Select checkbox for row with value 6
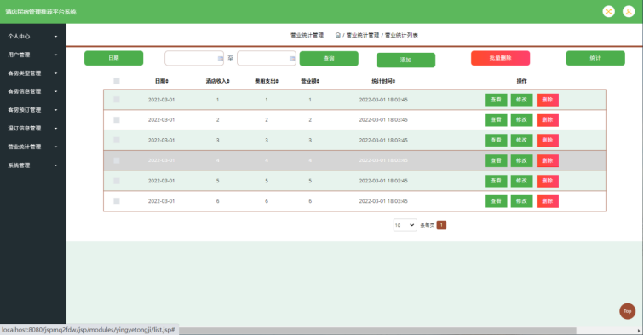 click(x=117, y=201)
